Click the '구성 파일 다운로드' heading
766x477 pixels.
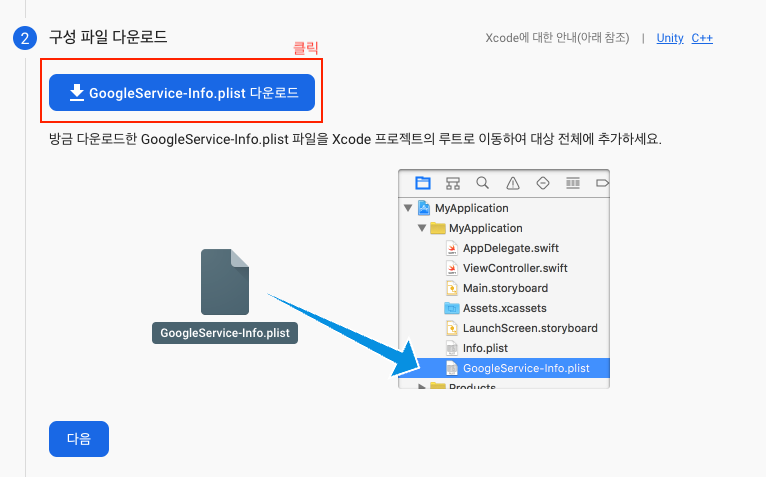[108, 37]
